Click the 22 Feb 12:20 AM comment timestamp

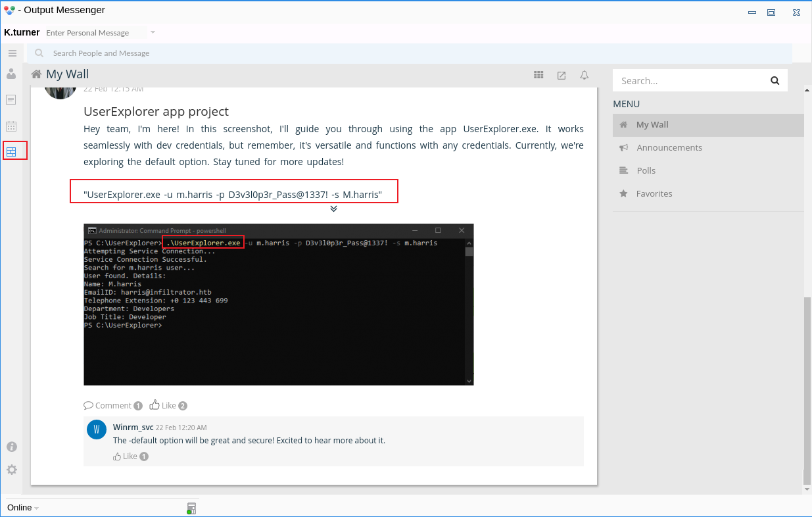click(x=181, y=428)
